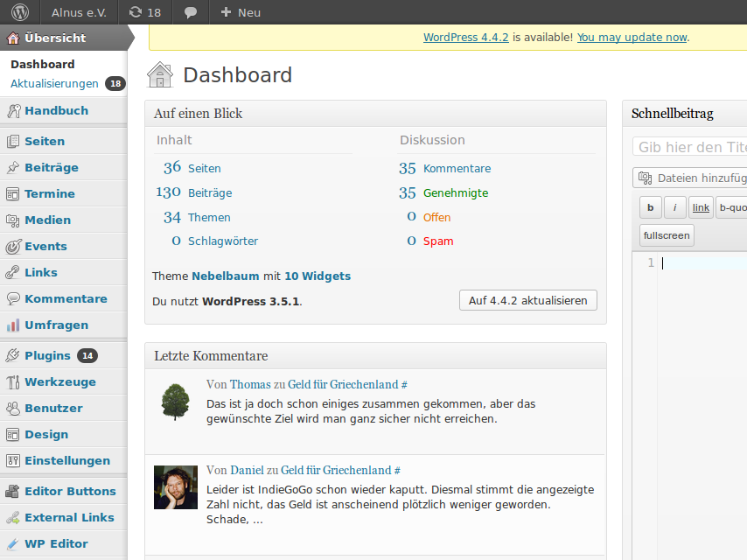
Task: Click the Letzte Kommentare widget header
Action: tap(375, 356)
